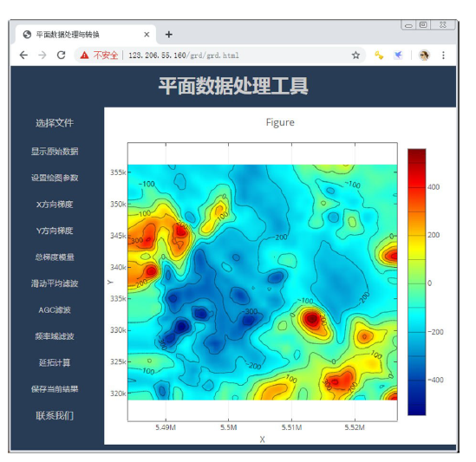Click 选择文件 in the sidebar
The height and width of the screenshot is (462, 476).
tap(55, 123)
